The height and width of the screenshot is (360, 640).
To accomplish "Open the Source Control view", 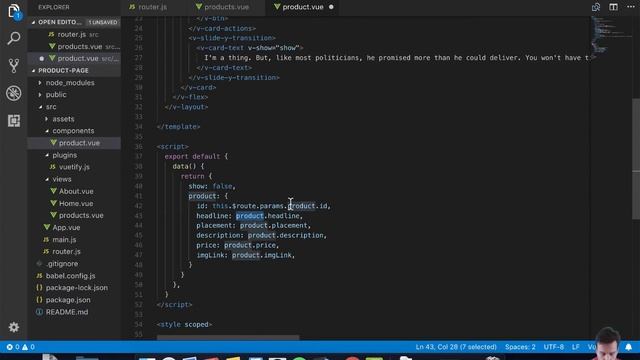I will 13,66.
